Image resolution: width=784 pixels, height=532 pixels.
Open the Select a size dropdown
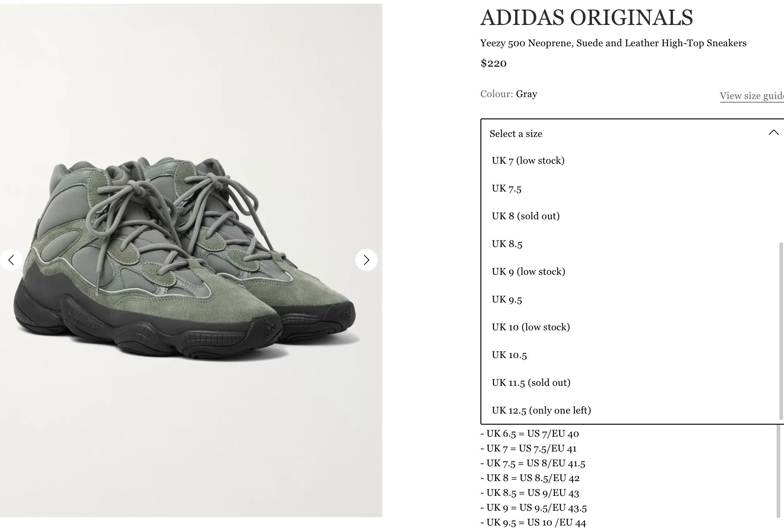coord(632,133)
